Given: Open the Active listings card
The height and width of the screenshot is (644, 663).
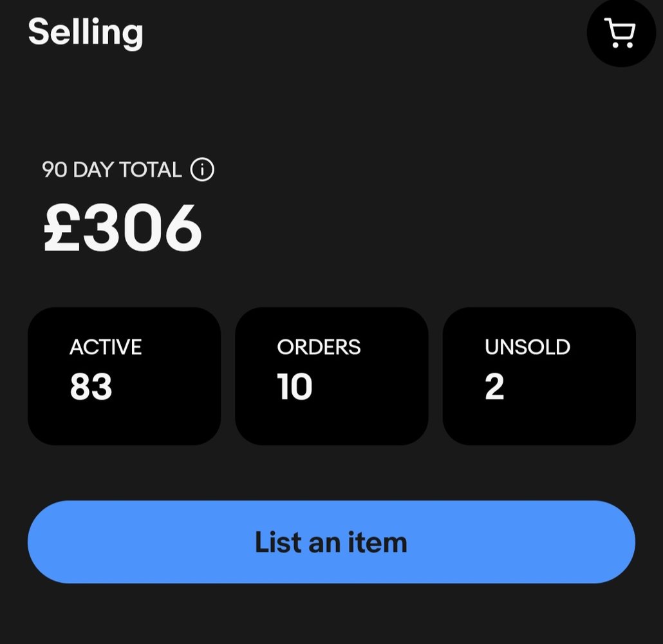Looking at the screenshot, I should tap(124, 376).
